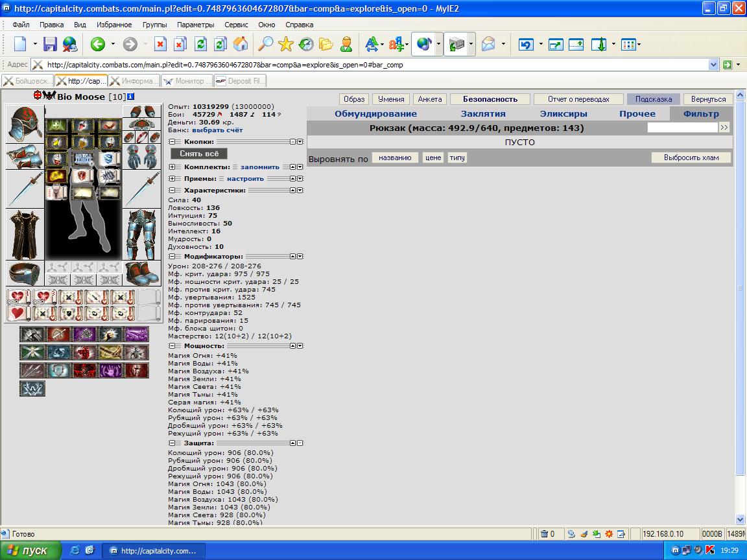Switch to the Deposit Fil... browser tab
The height and width of the screenshot is (560, 747).
240,81
